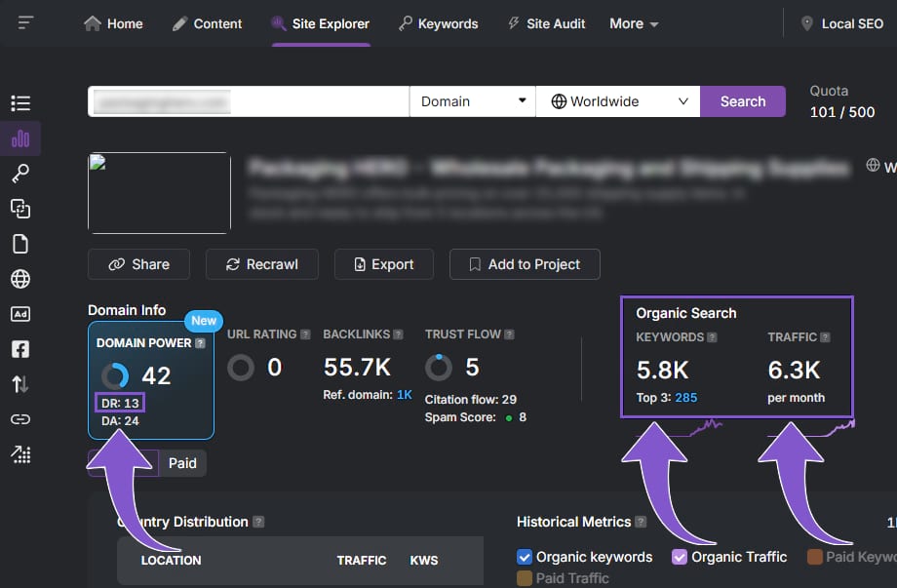Click the KWS column header
Image resolution: width=897 pixels, height=588 pixels.
[x=424, y=561]
